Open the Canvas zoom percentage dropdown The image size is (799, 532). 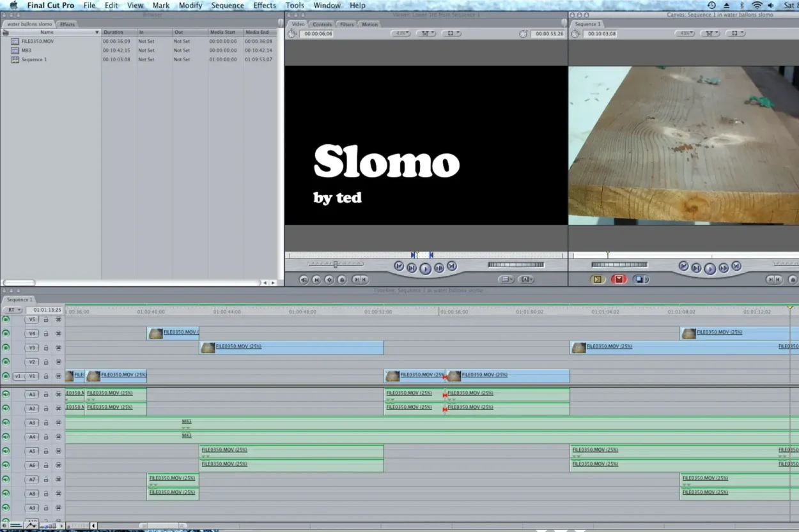point(686,33)
